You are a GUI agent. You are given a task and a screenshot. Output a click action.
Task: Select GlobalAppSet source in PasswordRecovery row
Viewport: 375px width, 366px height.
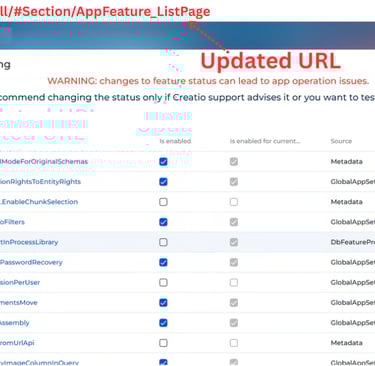click(353, 262)
